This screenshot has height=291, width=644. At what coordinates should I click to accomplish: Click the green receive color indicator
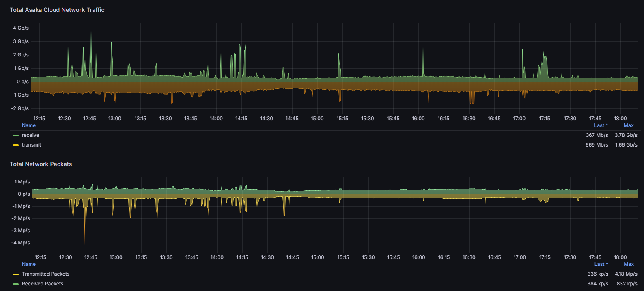pos(16,136)
